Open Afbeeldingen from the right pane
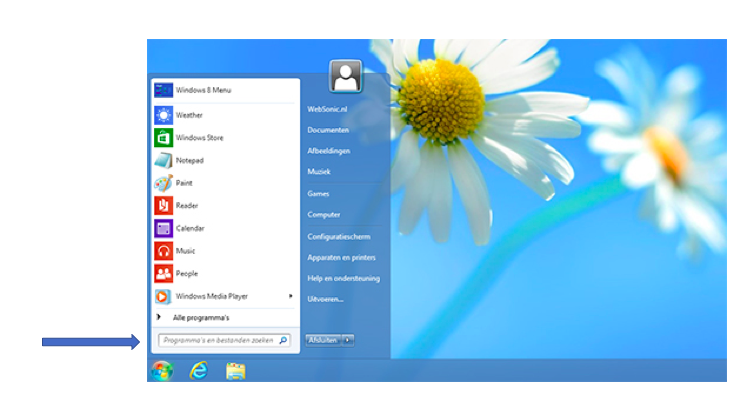The height and width of the screenshot is (402, 743). (328, 151)
